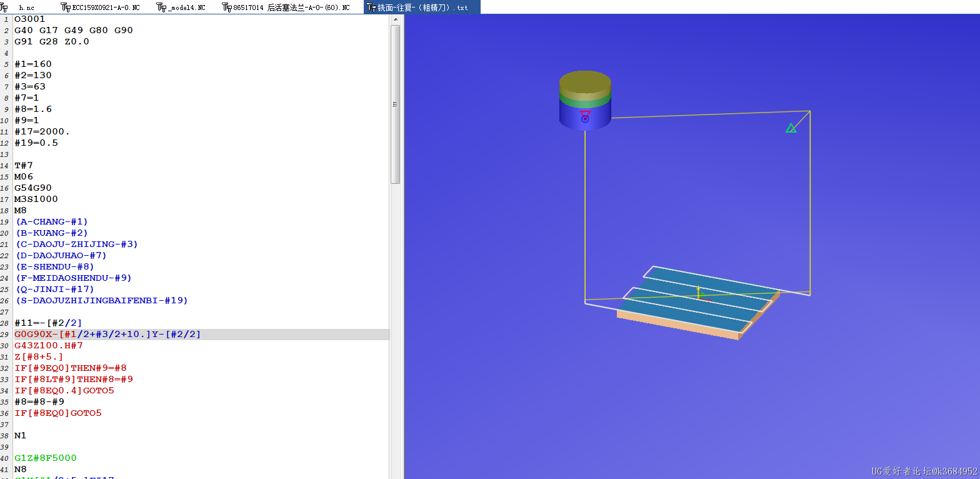Click the line 'IF[#9EQ0]THEN#9=#8'
The height and width of the screenshot is (479, 980).
[x=71, y=368]
